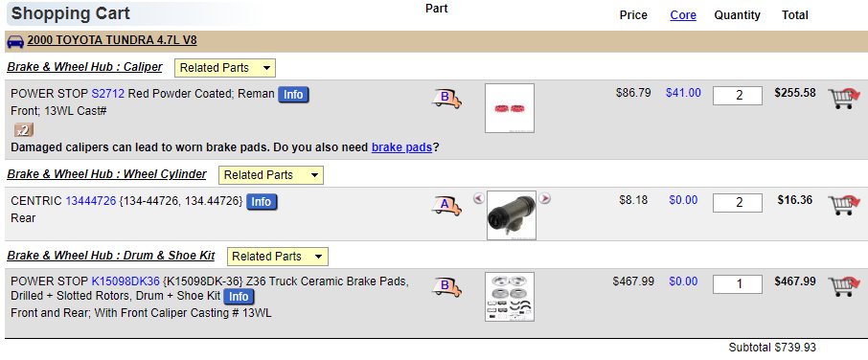Viewport: 868px width, 360px height.
Task: Open the red caliper product thumbnail
Action: pos(510,108)
